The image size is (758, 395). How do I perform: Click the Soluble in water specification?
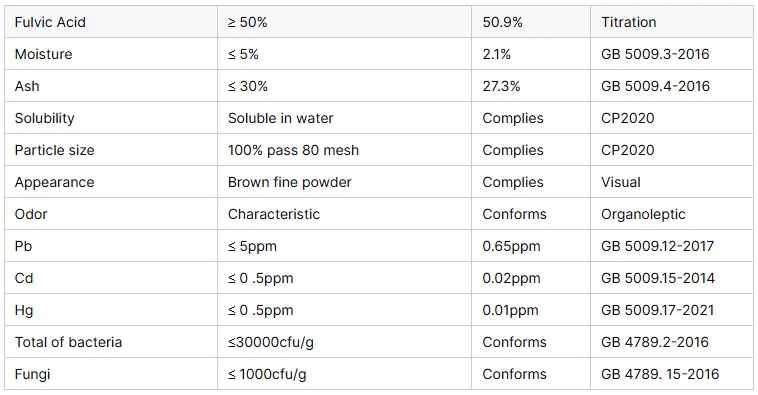click(280, 118)
